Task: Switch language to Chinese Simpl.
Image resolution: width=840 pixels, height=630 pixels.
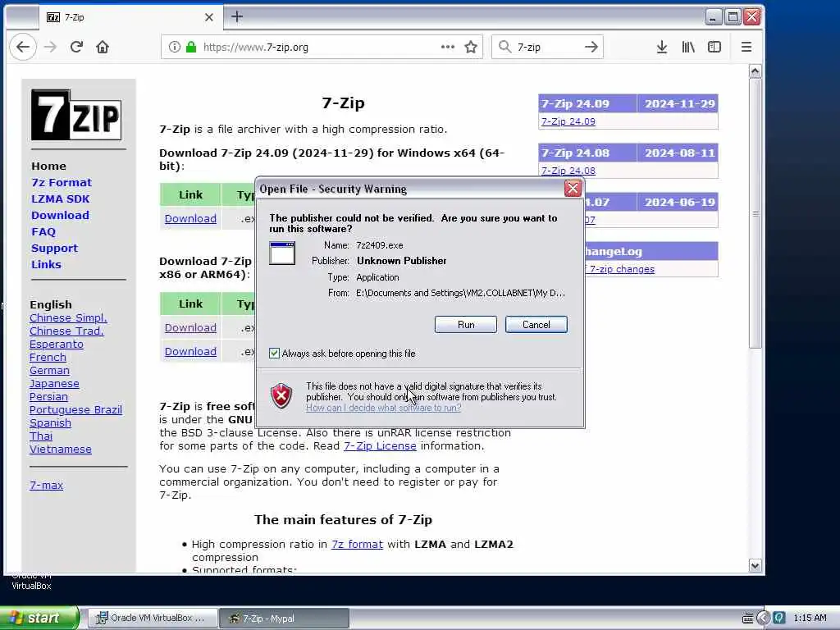Action: point(68,317)
